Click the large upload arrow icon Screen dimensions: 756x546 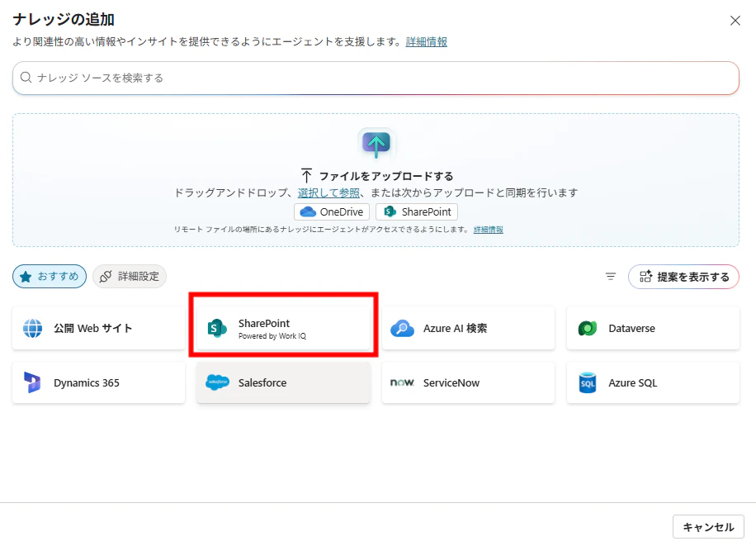(376, 144)
